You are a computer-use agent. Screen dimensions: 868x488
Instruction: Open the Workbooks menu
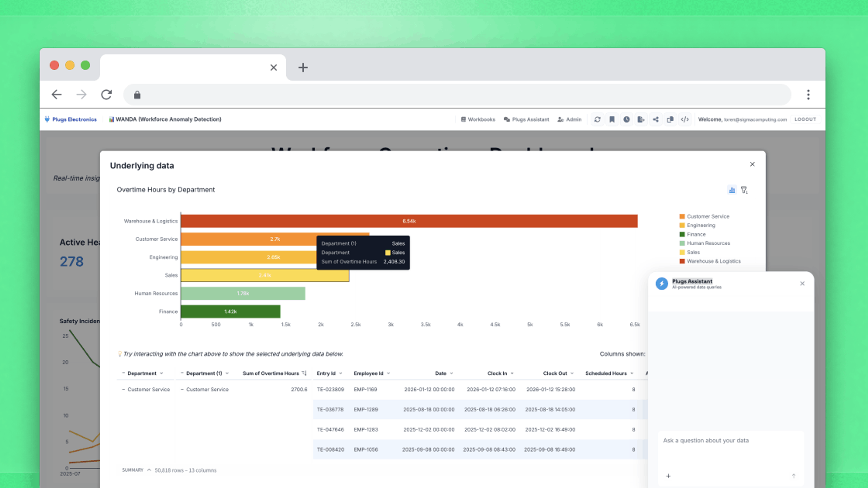[x=478, y=119]
